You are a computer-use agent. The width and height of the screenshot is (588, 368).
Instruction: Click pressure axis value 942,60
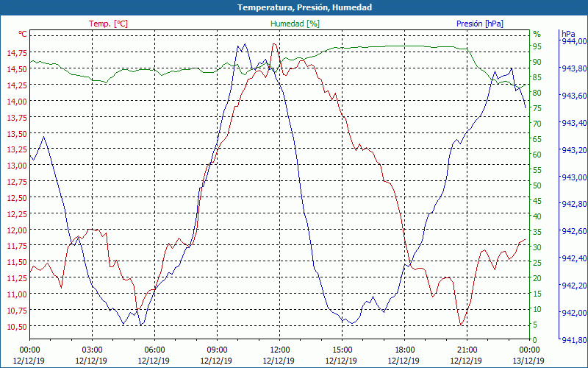(574, 231)
